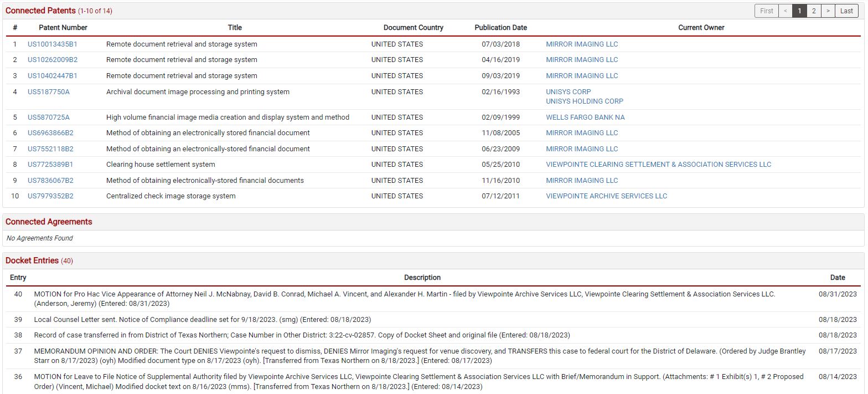Image resolution: width=868 pixels, height=394 pixels.
Task: Open patent US10402447B1
Action: (53, 76)
